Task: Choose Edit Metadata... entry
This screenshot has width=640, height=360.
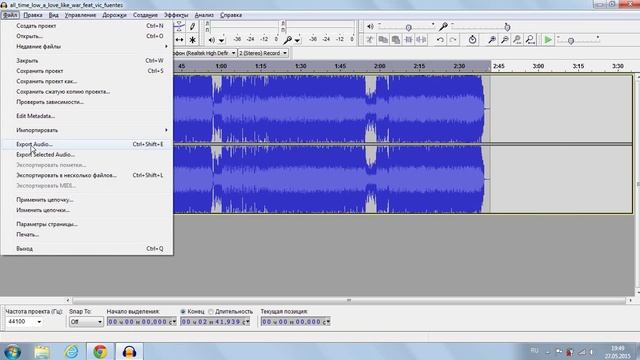Action: 87,116
